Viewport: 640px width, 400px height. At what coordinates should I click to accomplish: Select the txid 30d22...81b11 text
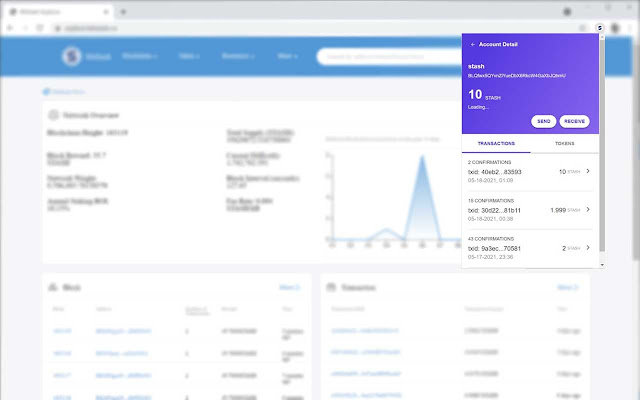pyautogui.click(x=494, y=211)
